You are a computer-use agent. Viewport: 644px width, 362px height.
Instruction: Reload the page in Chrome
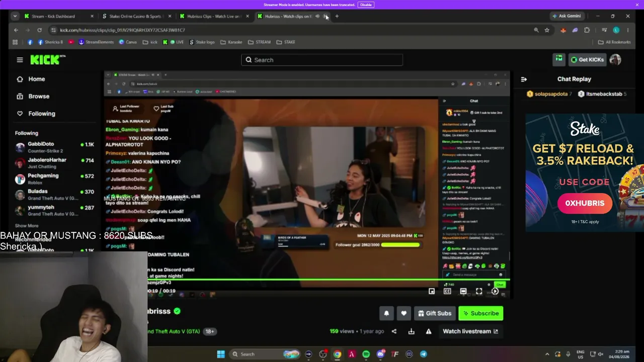[39, 30]
